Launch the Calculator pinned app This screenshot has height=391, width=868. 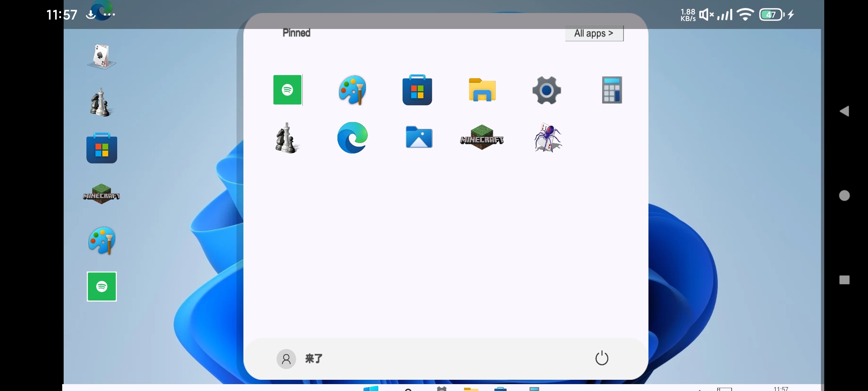(612, 90)
